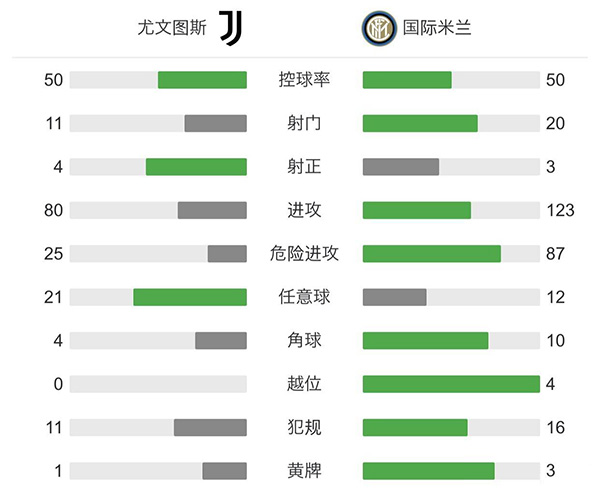Click Juventus green free kicks bar
This screenshot has height=491, width=600.
click(x=190, y=296)
